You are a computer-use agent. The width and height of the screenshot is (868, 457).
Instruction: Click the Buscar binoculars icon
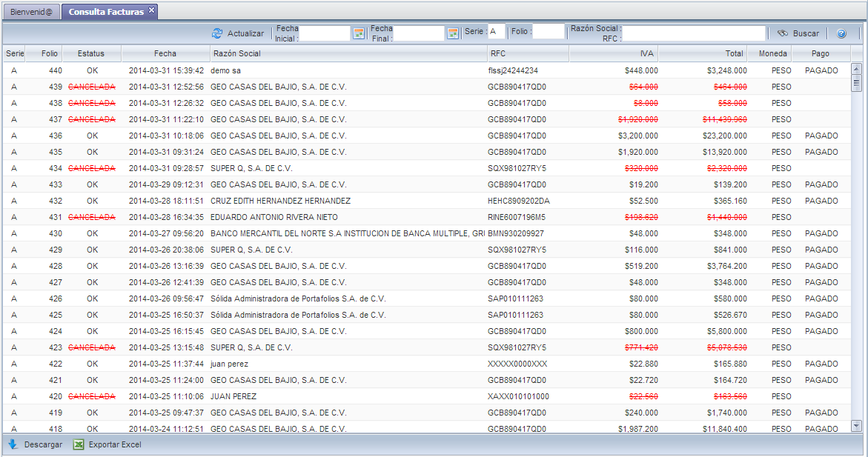[782, 33]
